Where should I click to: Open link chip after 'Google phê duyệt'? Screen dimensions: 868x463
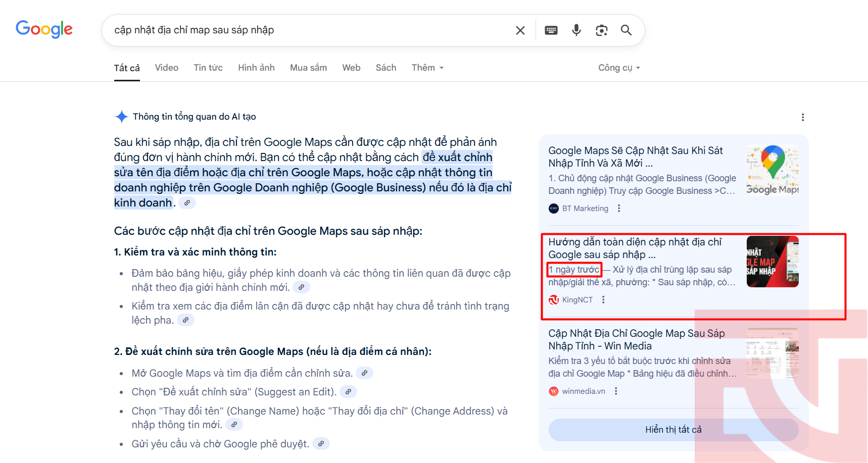(x=321, y=444)
